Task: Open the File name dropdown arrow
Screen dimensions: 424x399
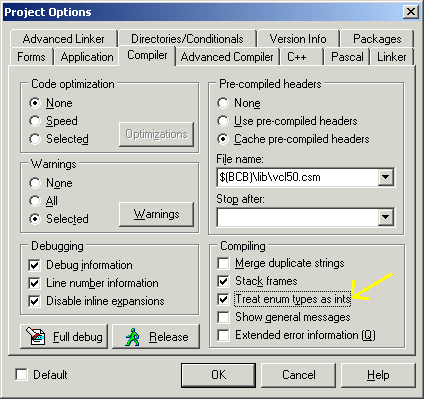Action: click(x=385, y=177)
